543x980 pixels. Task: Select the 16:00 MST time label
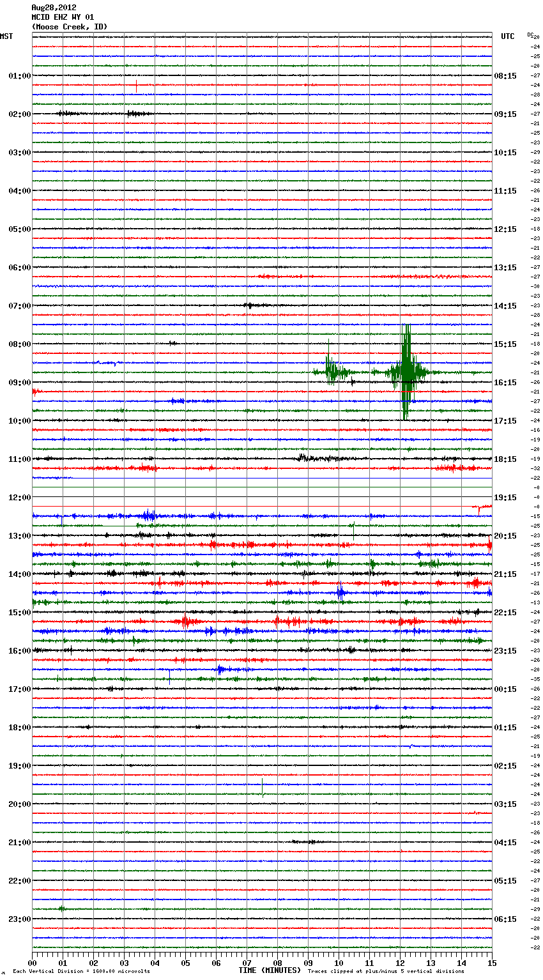tap(20, 651)
